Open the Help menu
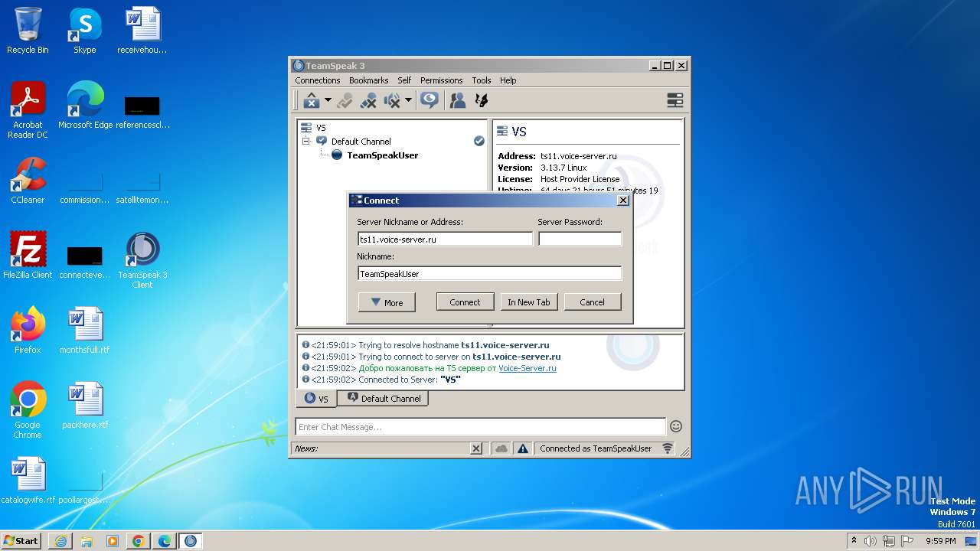Image resolution: width=980 pixels, height=551 pixels. click(x=508, y=80)
